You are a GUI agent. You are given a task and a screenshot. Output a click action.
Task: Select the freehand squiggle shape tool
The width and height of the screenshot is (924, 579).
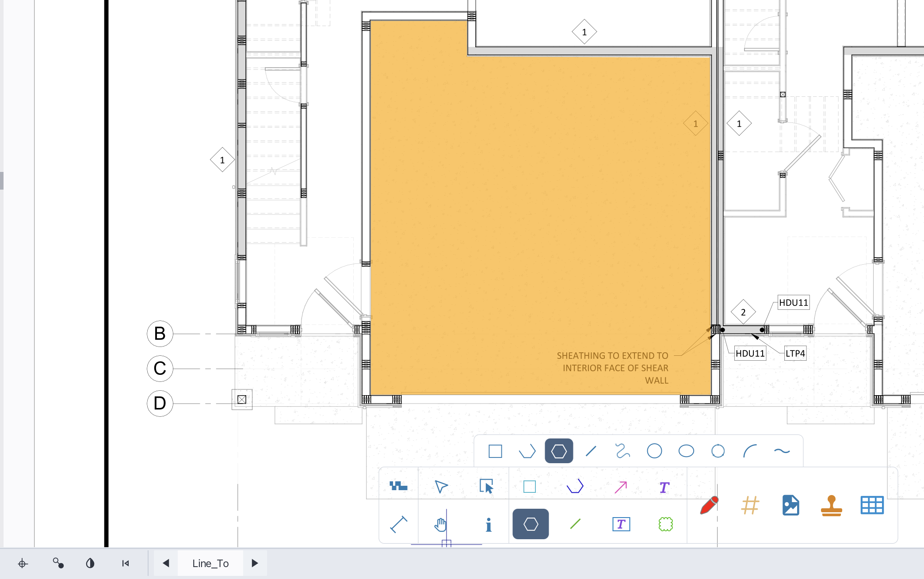(x=622, y=451)
